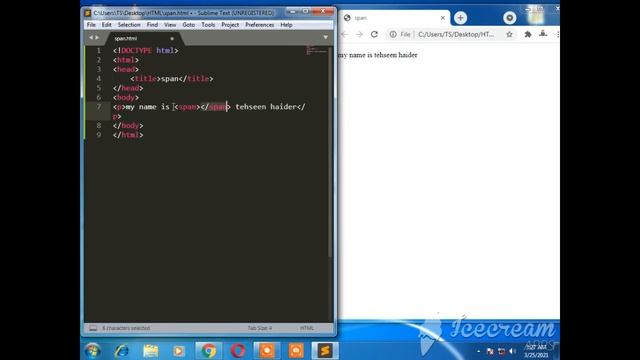
Task: Open second orange recorder icon on taskbar
Action: (296, 351)
